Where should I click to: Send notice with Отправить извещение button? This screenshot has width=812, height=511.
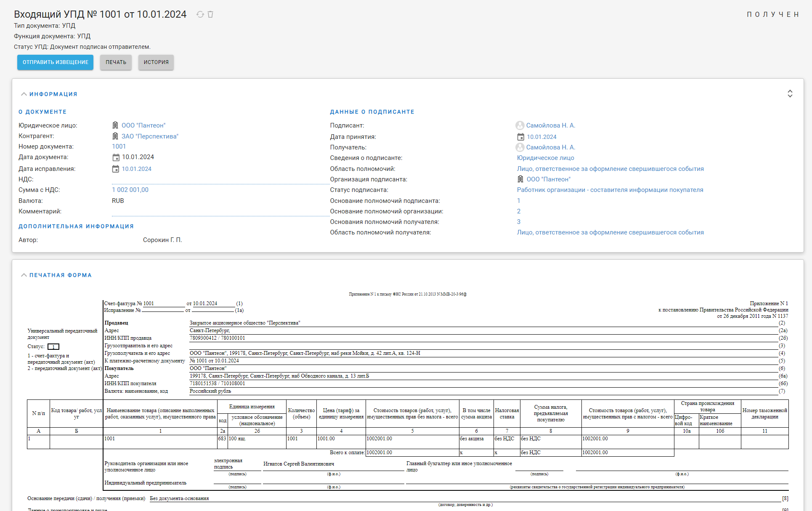click(56, 62)
